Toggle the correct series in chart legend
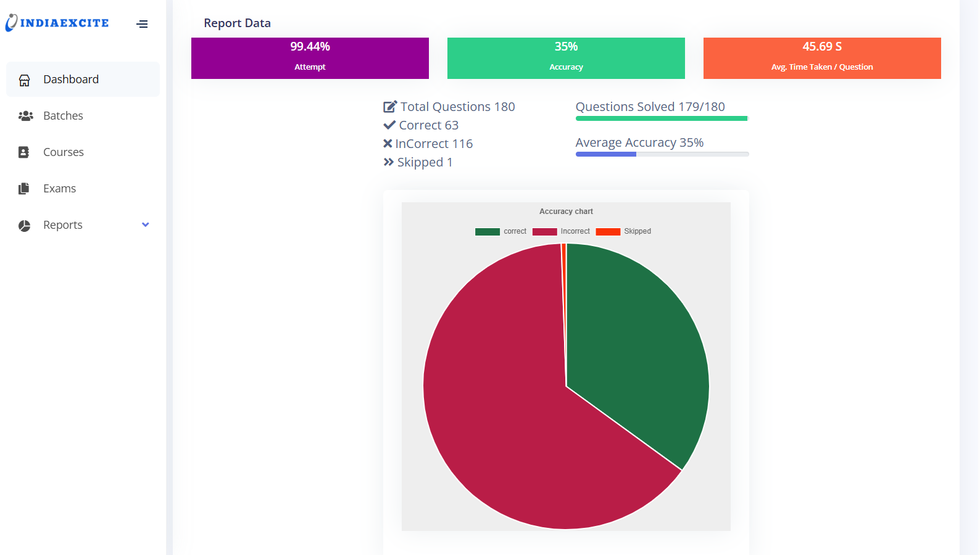 point(500,231)
